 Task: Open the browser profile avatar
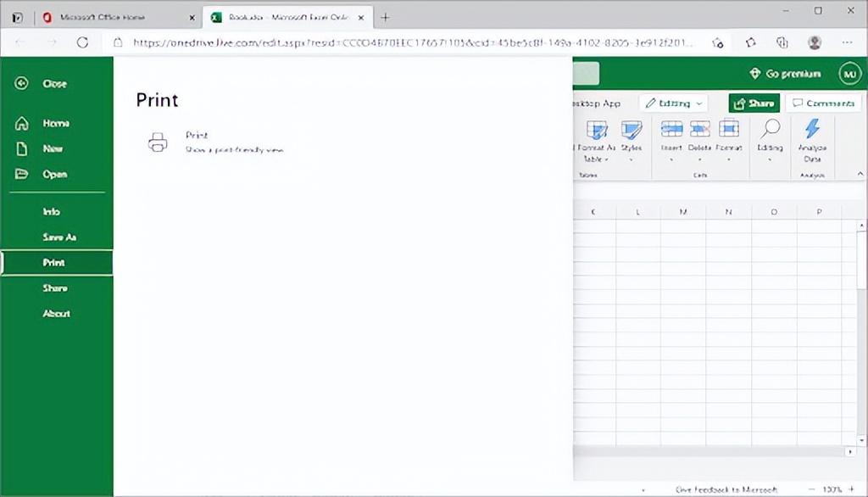pos(815,42)
